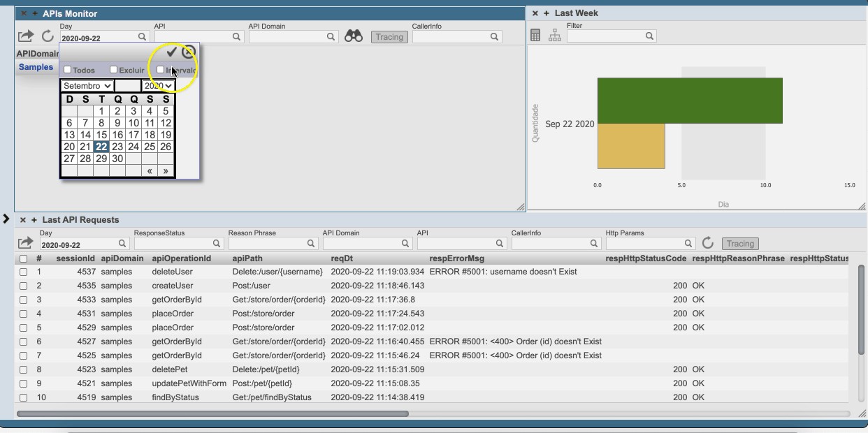Confirm date selection with the checkmark icon
The width and height of the screenshot is (868, 433).
tap(171, 52)
